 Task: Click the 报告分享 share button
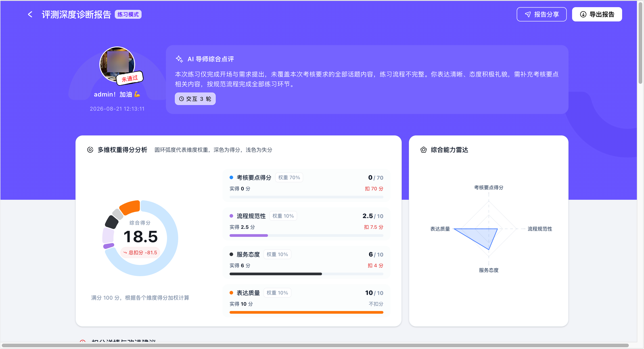542,15
